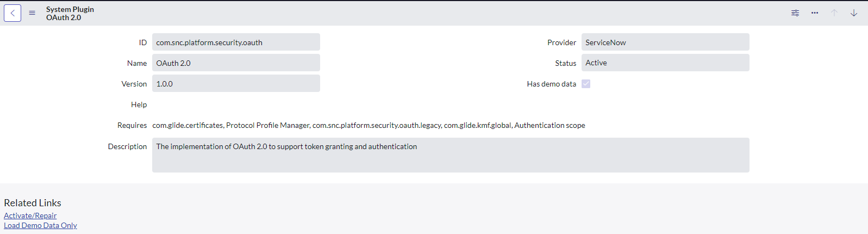Click the Version field showing 1.0.0
The image size is (868, 234).
(236, 84)
